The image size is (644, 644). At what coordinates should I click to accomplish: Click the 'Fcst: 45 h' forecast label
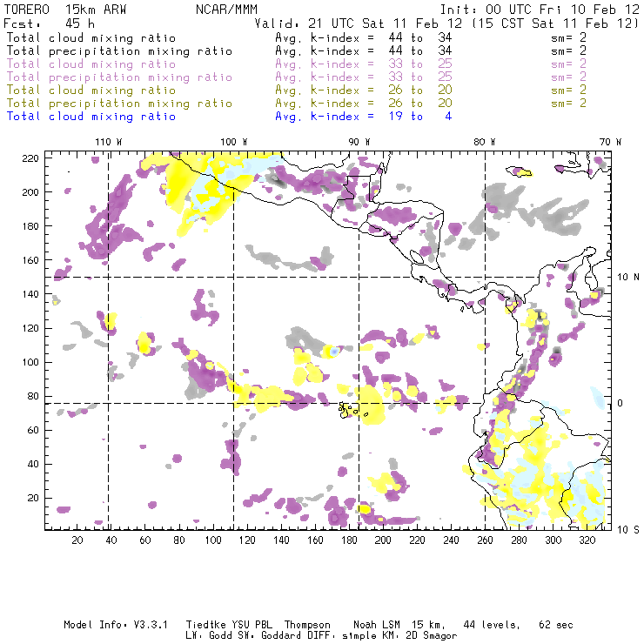coord(50,23)
